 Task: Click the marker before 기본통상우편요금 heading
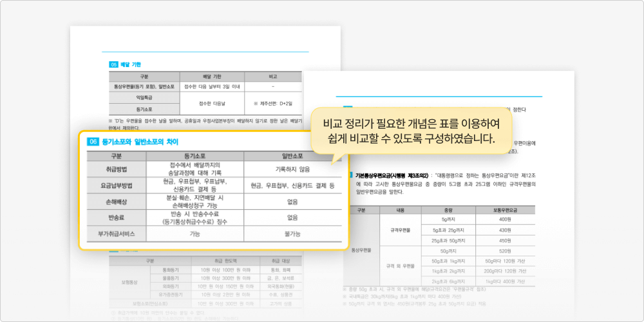(x=351, y=175)
